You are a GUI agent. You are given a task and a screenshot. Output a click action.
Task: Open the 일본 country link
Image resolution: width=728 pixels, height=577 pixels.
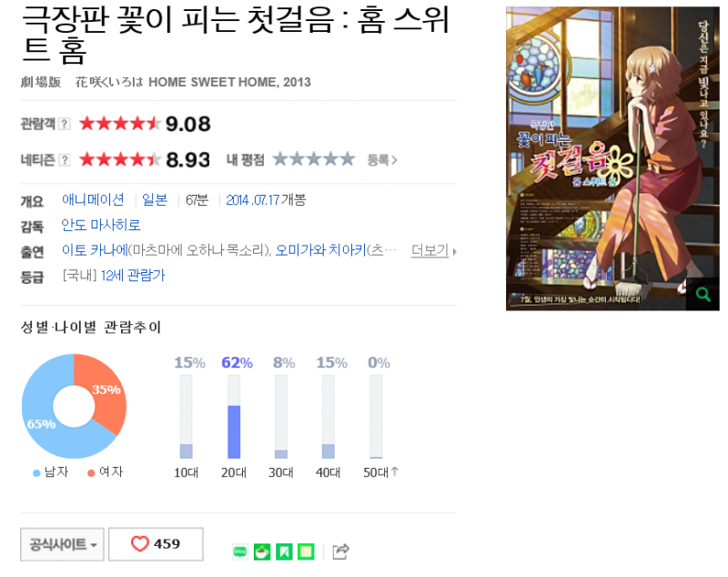click(155, 199)
